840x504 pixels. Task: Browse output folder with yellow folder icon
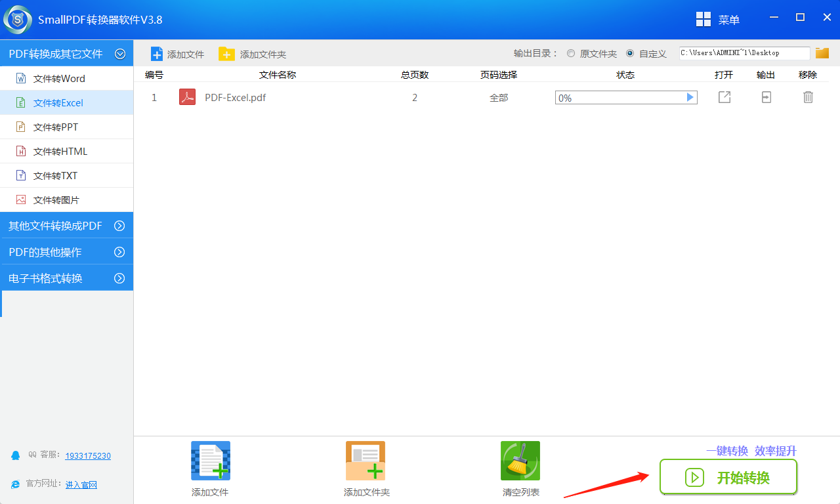822,53
